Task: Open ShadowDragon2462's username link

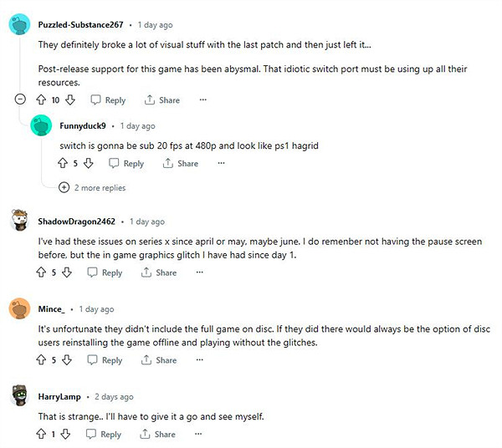Action: 77,221
